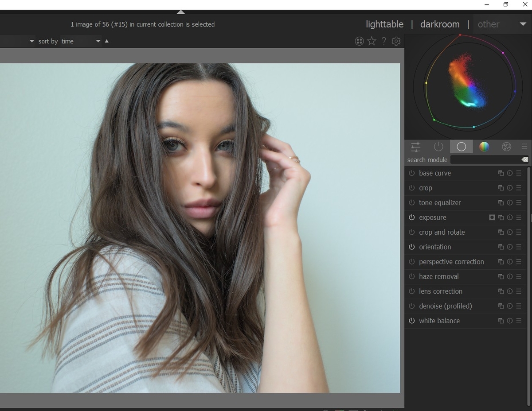Open the sort by time dropdown
This screenshot has width=532, height=411.
coord(81,41)
